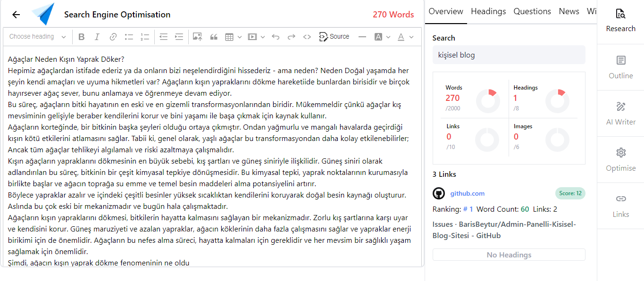Click the font background color icon
Screen dimensions: 644x281
(x=378, y=37)
